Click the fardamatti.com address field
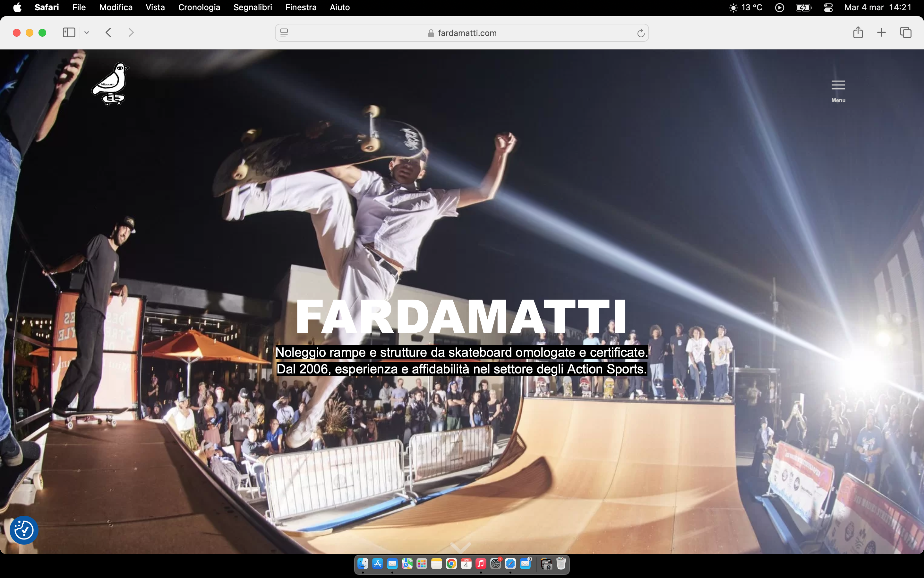Viewport: 924px width, 578px height. click(462, 33)
